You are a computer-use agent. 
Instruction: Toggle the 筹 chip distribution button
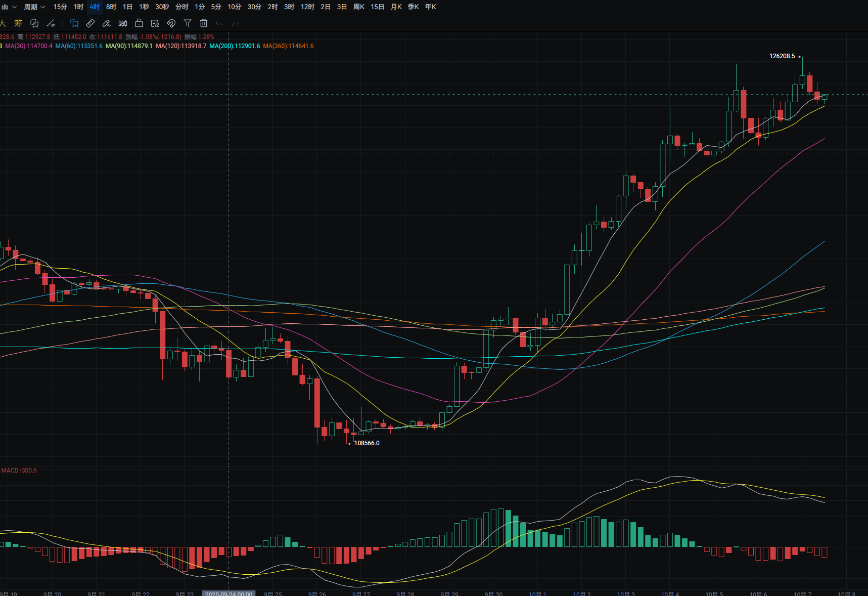[x=18, y=23]
